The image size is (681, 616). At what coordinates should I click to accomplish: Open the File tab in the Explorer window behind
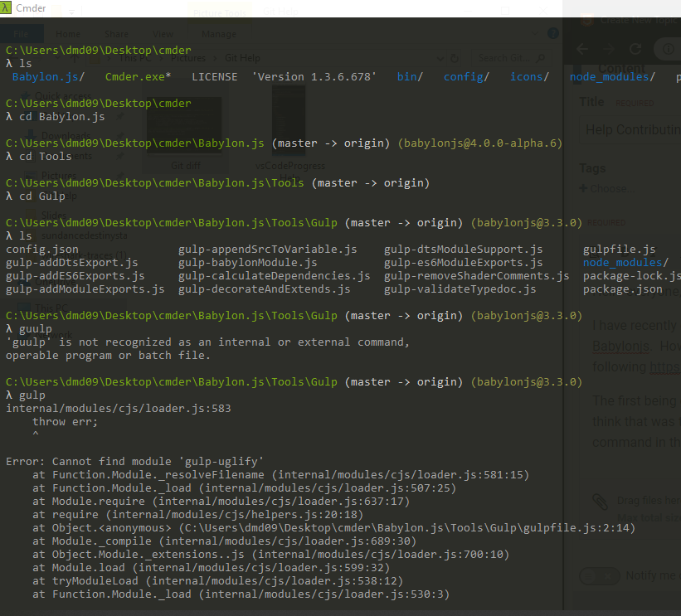point(21,34)
